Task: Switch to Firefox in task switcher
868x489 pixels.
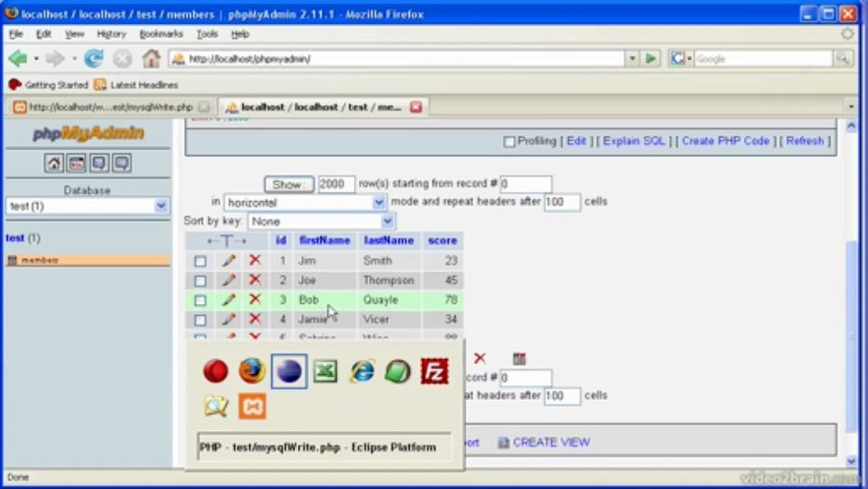Action: [252, 372]
